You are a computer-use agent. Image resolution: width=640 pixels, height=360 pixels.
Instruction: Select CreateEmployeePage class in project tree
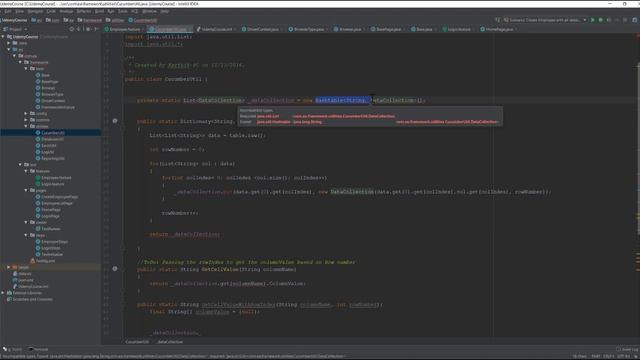click(x=57, y=197)
